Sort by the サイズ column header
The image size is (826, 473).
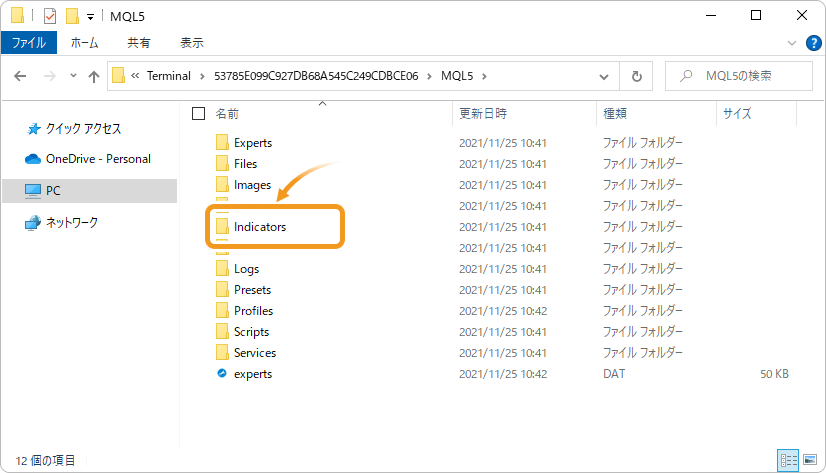[737, 113]
